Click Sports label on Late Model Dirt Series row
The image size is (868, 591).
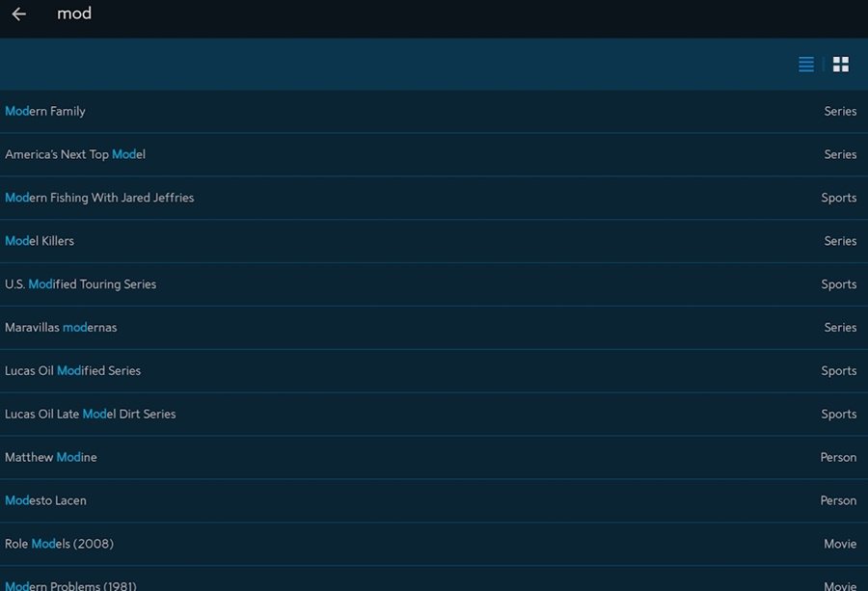[x=839, y=414]
